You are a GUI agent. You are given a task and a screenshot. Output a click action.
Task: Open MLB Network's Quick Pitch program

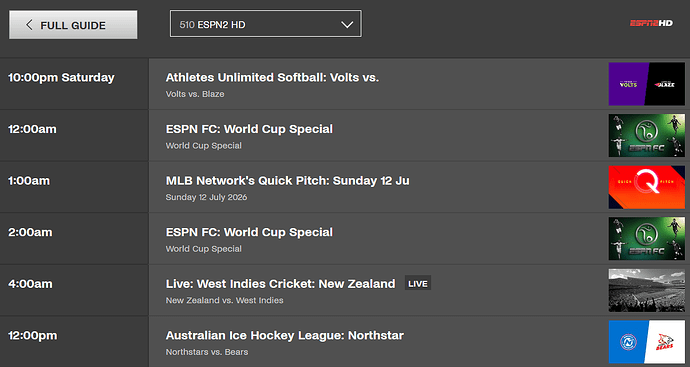tap(287, 180)
